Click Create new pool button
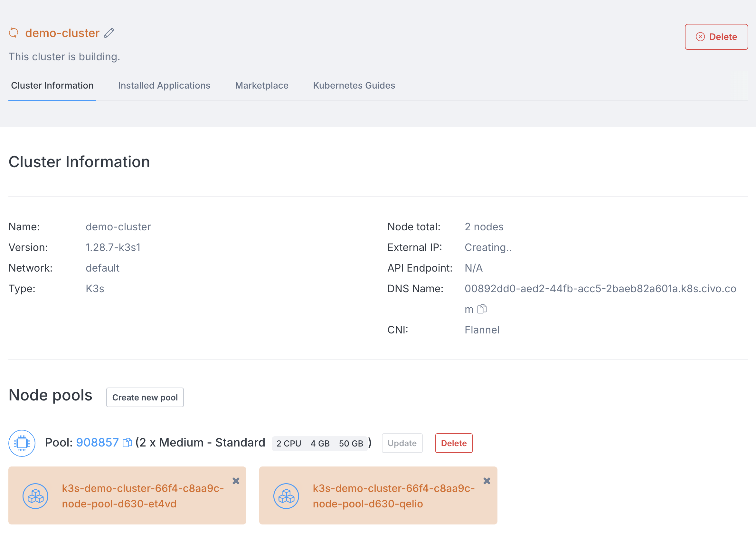Viewport: 756px width, 538px height. 145,397
